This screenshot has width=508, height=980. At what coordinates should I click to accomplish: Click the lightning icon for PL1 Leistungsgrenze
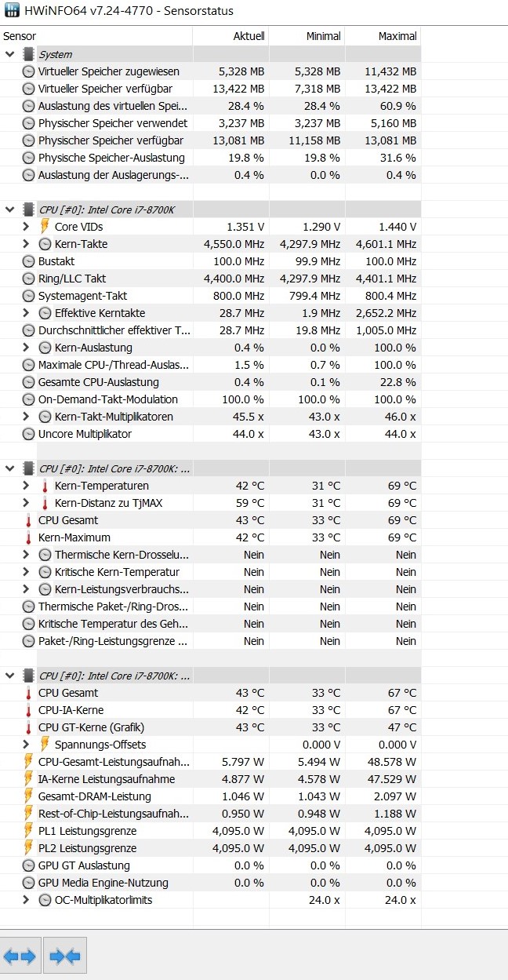tap(28, 831)
